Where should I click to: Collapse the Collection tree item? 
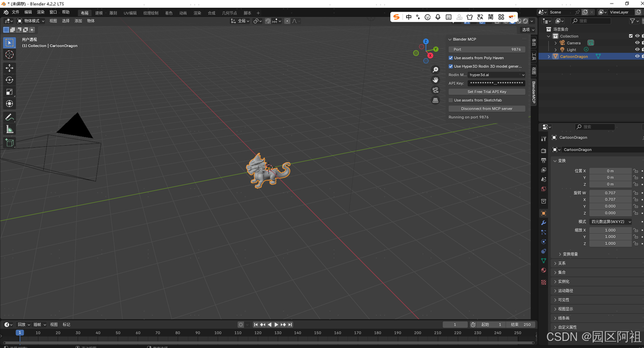(549, 36)
